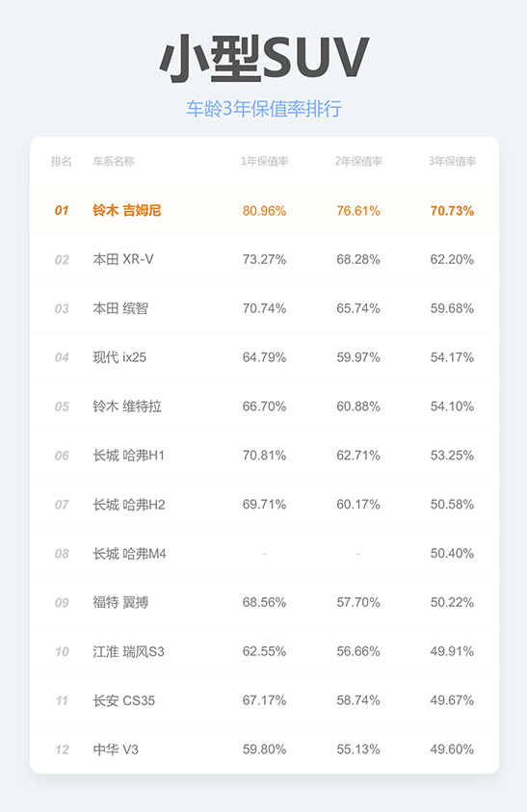Select the 江淮 瑞风S3 entry
The height and width of the screenshot is (812, 527).
tap(264, 651)
